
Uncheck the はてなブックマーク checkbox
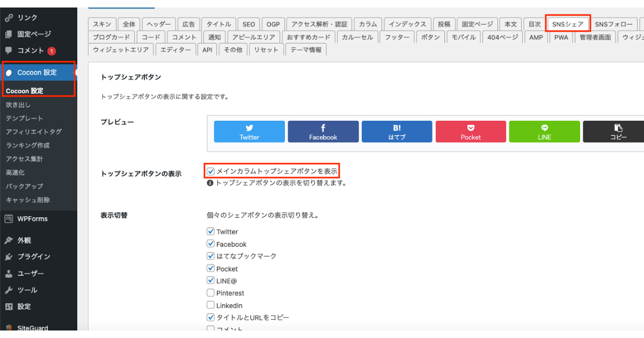point(211,256)
